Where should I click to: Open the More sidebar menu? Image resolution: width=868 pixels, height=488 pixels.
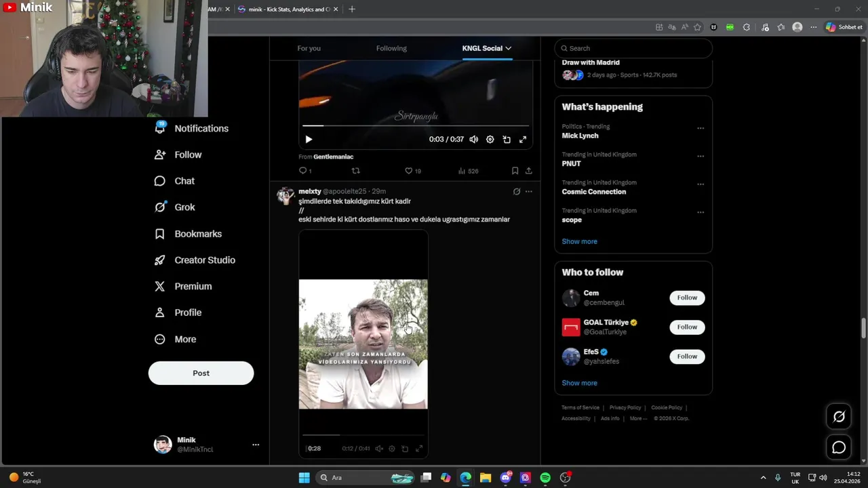(176, 339)
